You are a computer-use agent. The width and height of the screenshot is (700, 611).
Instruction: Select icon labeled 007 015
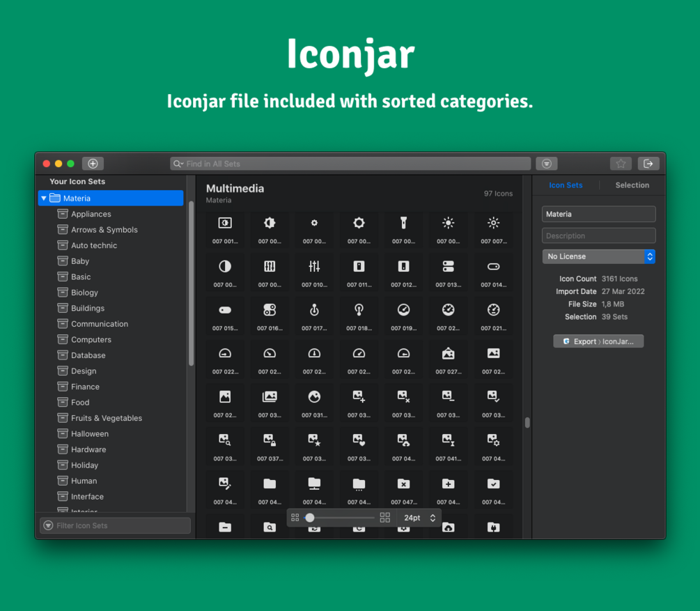tap(225, 316)
